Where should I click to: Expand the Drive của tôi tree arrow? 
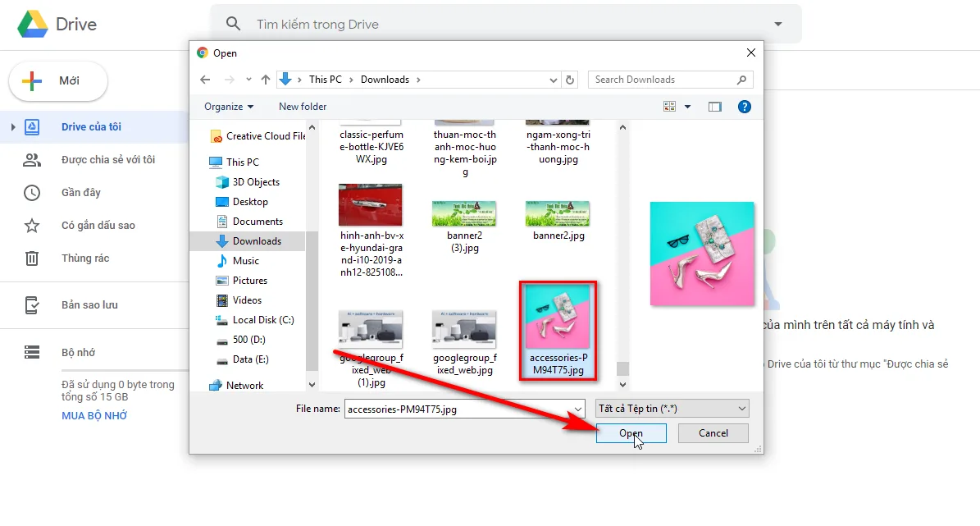[13, 127]
